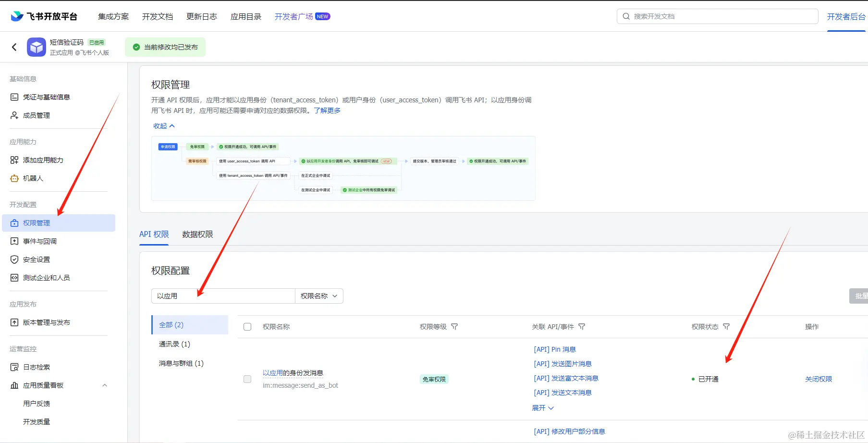
Task: Select the 消息与群组 (1) category filter
Action: [182, 363]
